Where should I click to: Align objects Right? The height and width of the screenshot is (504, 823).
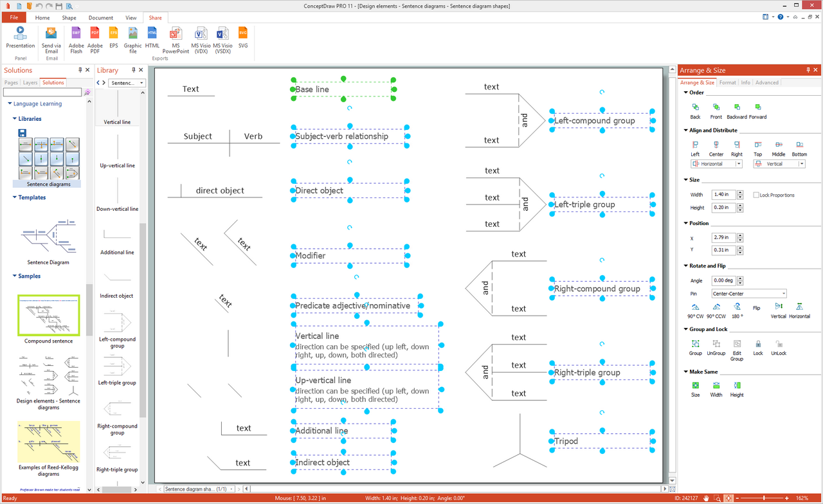coord(737,148)
